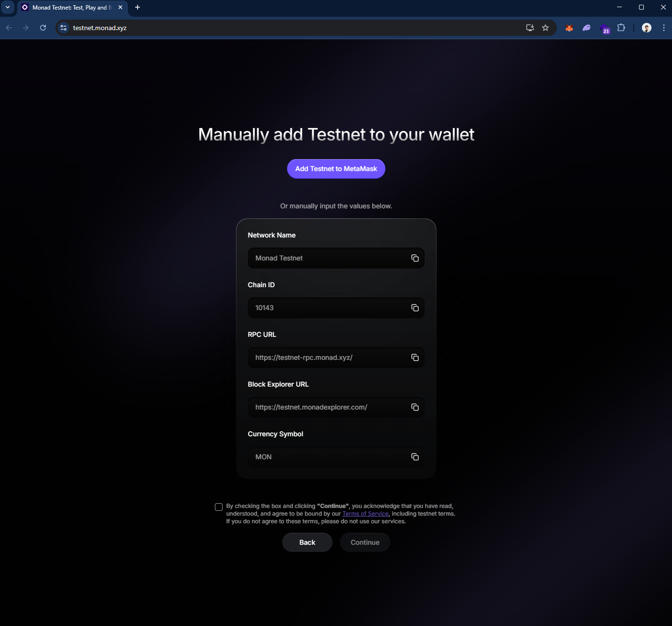
Task: Click the install app icon in address bar
Action: click(x=530, y=28)
